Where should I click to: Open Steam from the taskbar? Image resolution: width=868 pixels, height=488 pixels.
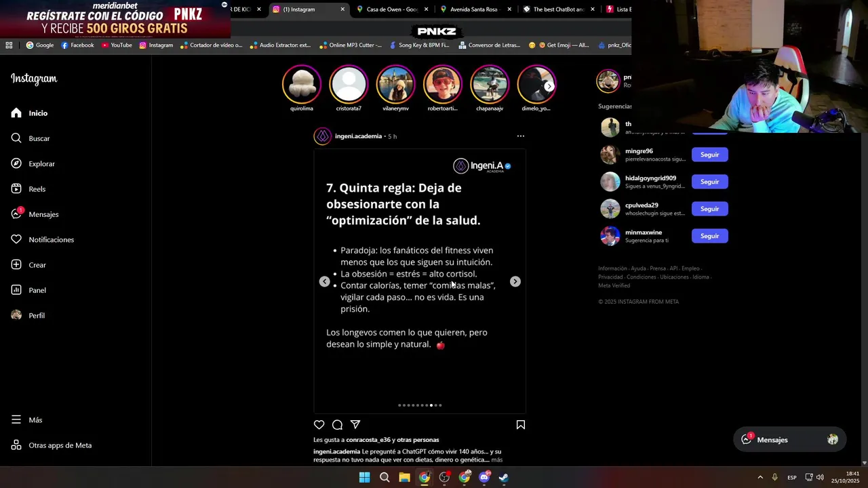504,477
